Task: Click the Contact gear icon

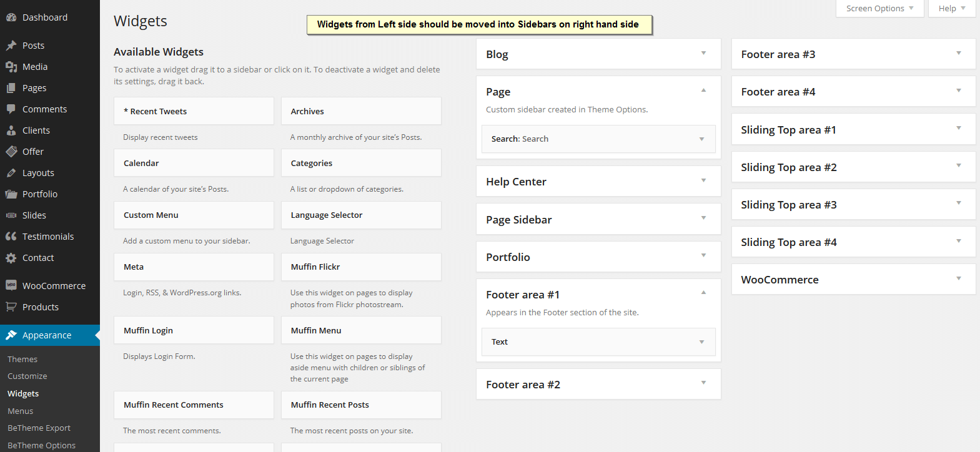Action: (11, 258)
